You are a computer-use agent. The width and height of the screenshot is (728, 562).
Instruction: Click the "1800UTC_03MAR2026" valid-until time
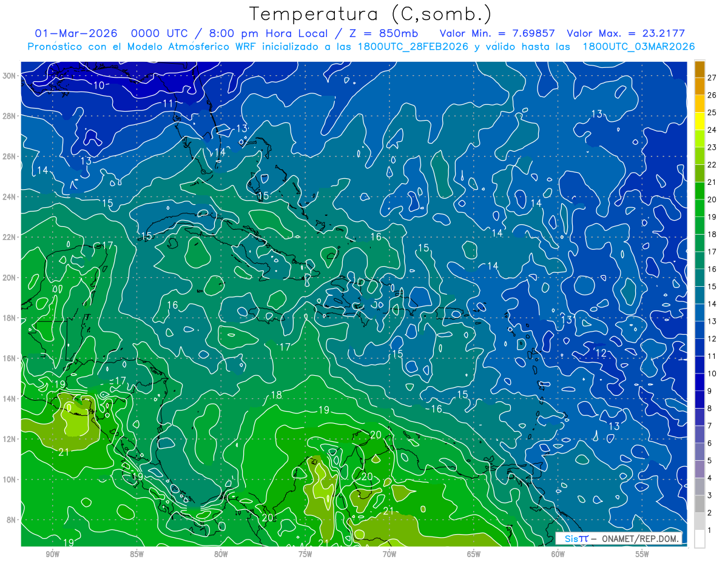click(638, 46)
